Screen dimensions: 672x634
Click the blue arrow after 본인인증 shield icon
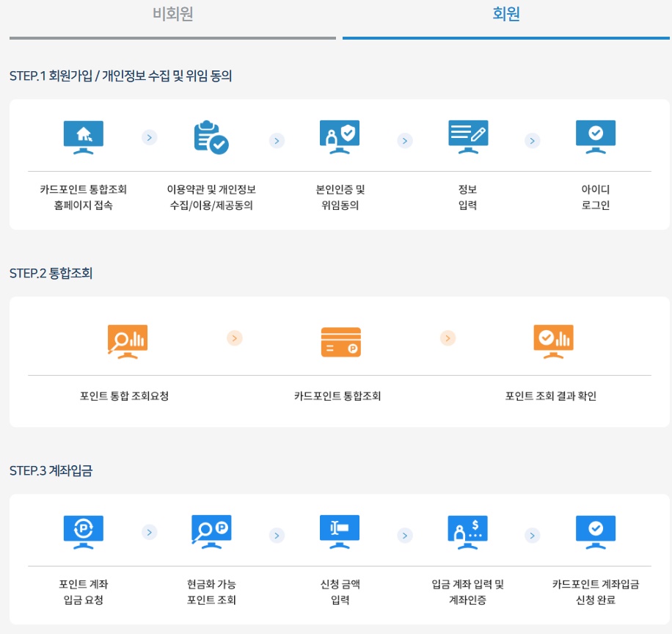pyautogui.click(x=405, y=141)
